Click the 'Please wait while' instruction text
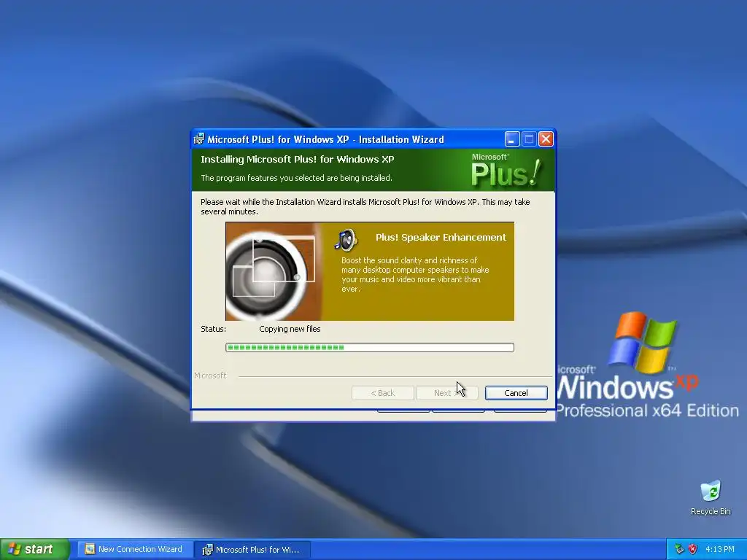 365,206
